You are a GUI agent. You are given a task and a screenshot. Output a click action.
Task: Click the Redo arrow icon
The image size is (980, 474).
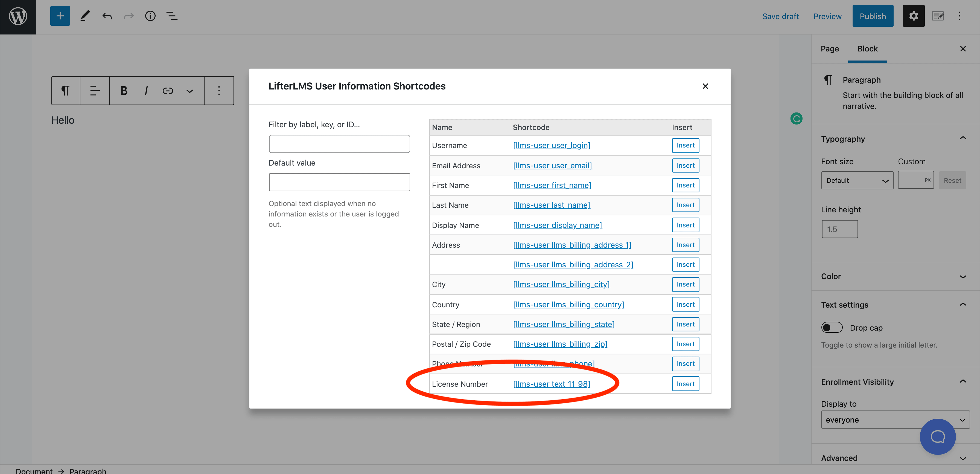pos(129,16)
